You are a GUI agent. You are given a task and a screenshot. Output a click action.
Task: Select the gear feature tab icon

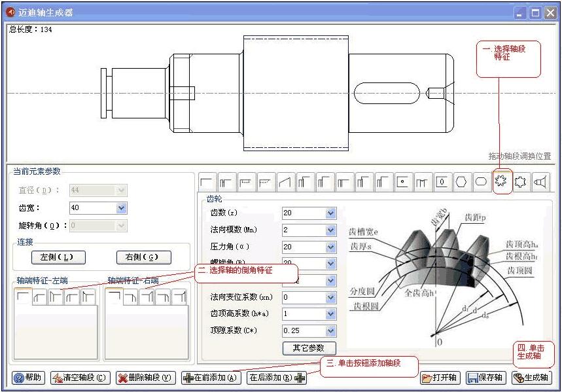pos(501,181)
